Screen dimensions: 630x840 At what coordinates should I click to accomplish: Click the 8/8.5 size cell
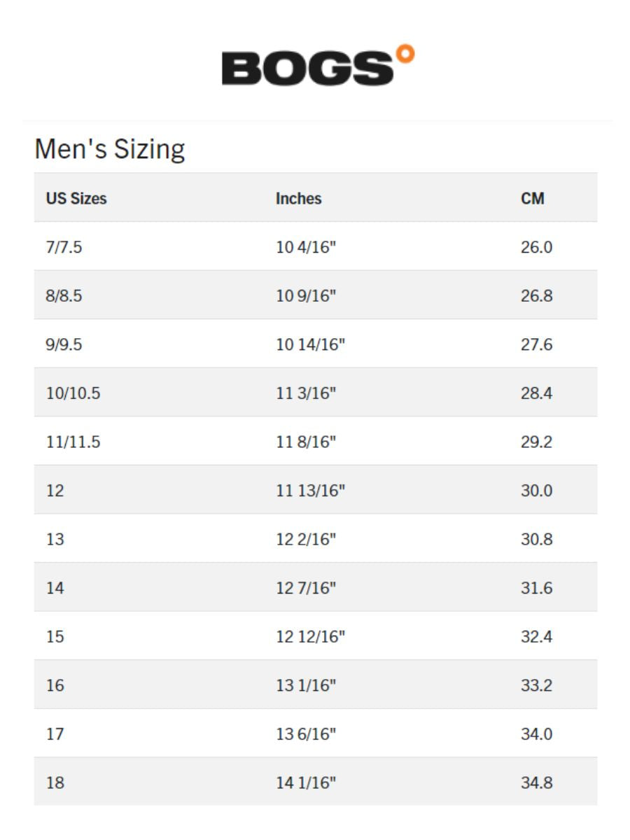[x=64, y=296]
